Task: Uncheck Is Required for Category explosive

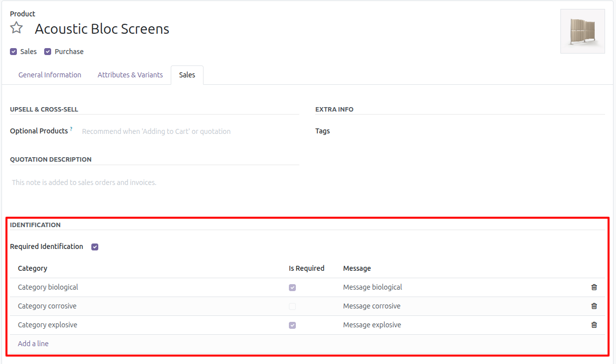Action: coord(292,325)
